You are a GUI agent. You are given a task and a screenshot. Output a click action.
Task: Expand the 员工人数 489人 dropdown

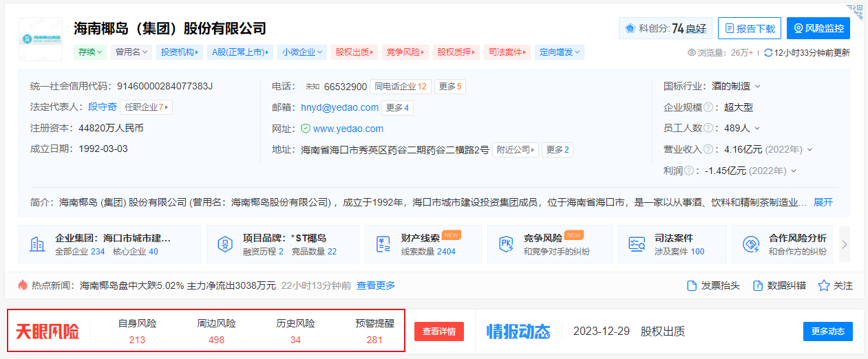pos(757,129)
